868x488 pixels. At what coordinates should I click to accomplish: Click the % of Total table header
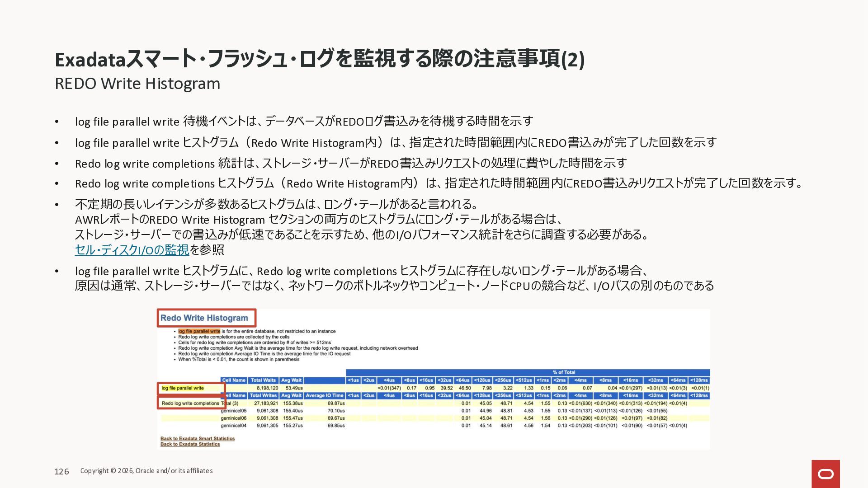click(564, 372)
